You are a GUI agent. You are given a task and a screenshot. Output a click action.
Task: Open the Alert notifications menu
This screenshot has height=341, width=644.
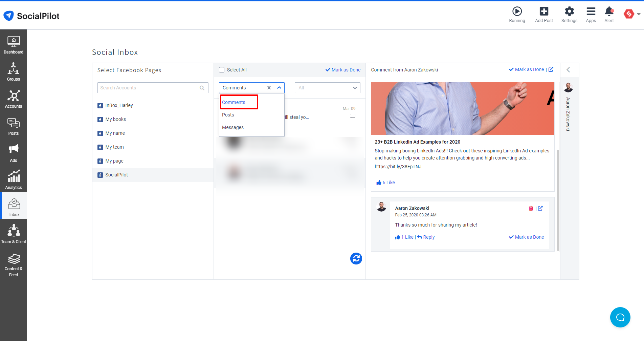[x=609, y=14]
